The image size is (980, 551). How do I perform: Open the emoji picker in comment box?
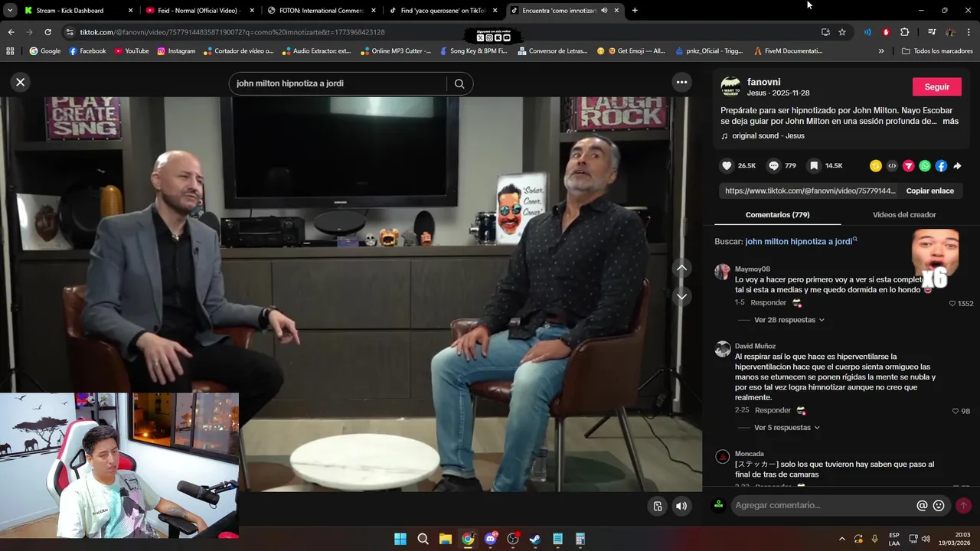coord(939,505)
